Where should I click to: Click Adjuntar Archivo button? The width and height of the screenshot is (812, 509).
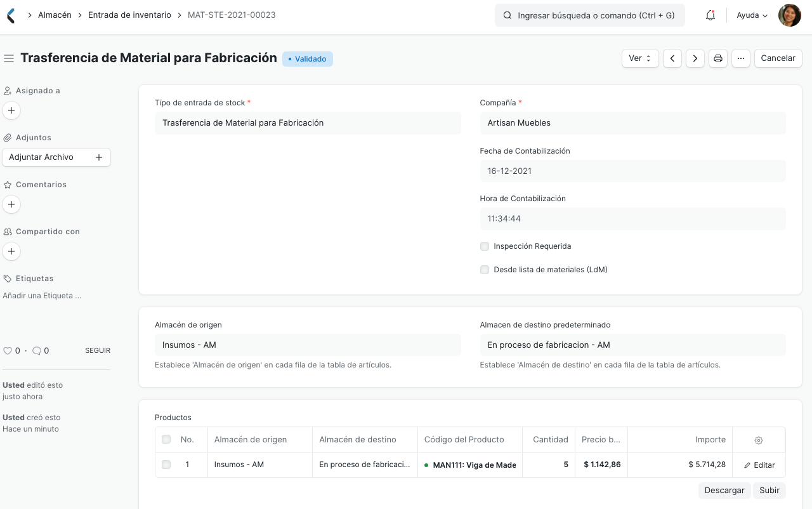pyautogui.click(x=56, y=157)
